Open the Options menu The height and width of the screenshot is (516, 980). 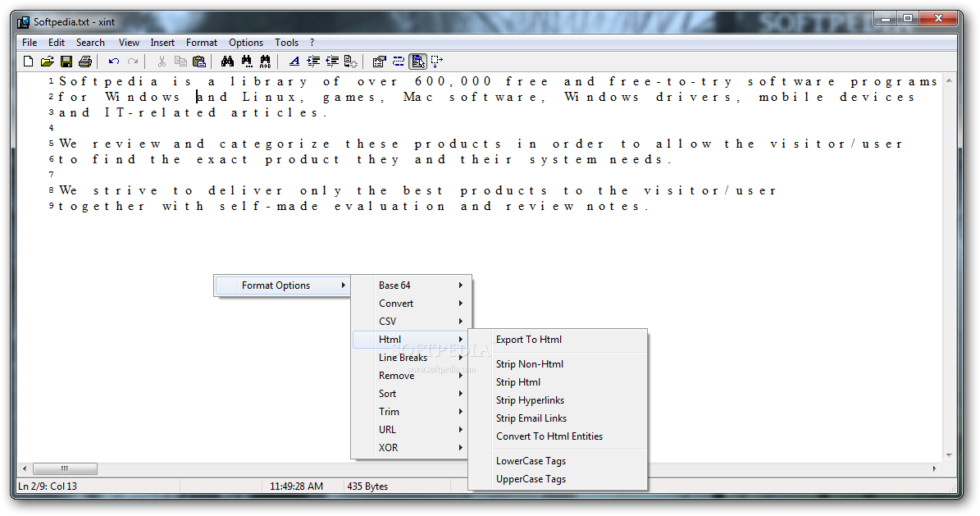point(246,43)
